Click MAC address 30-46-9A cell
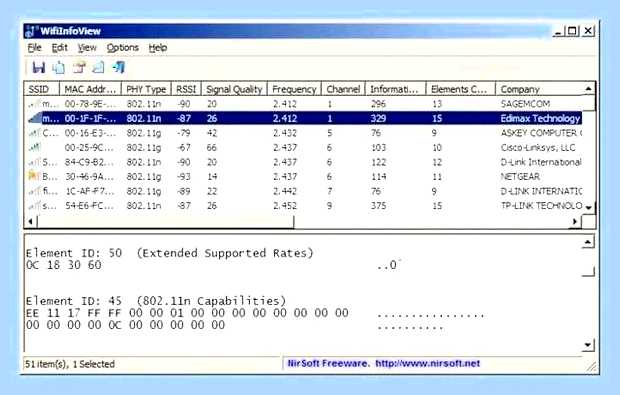Screen dimensions: 620x395 [x=90, y=176]
